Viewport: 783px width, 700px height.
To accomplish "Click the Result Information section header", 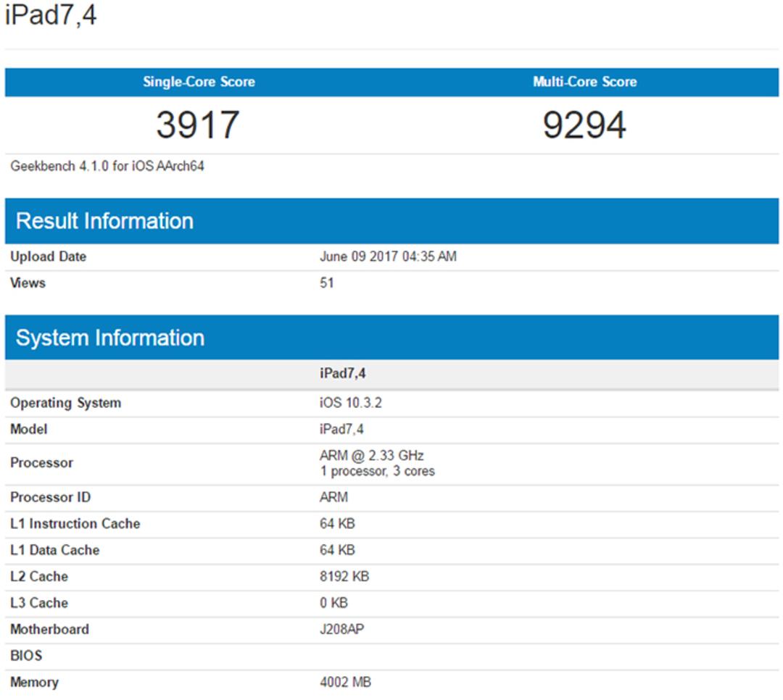I will [x=104, y=221].
